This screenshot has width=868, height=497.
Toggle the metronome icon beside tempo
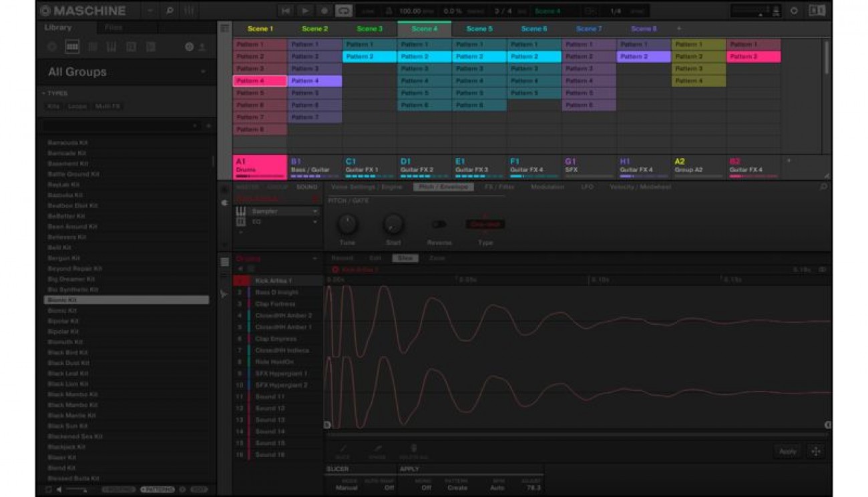(389, 11)
